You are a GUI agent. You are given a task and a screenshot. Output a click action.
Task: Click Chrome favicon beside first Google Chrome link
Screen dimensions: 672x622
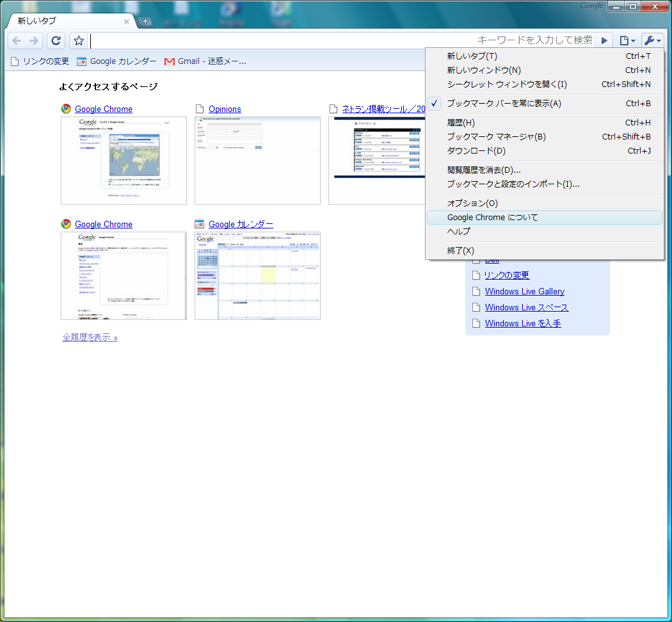click(x=66, y=109)
